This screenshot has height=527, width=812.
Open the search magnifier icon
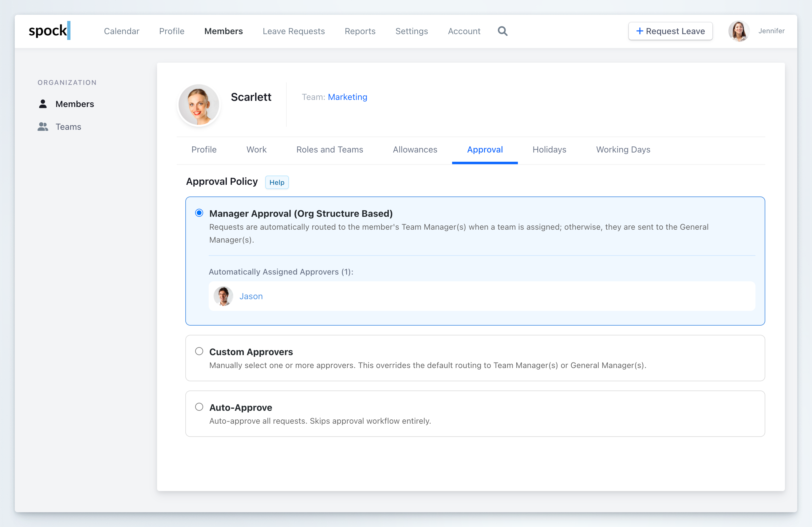(x=502, y=31)
